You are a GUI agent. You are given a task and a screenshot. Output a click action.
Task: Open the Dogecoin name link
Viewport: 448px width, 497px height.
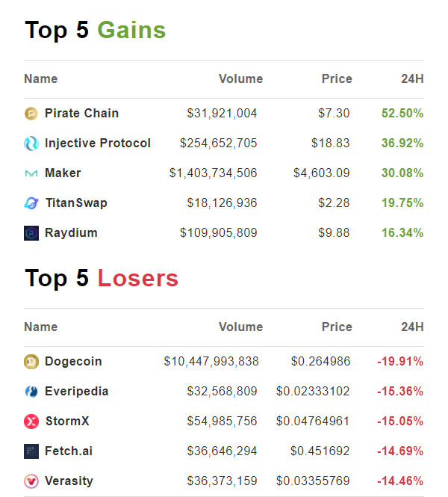[73, 361]
